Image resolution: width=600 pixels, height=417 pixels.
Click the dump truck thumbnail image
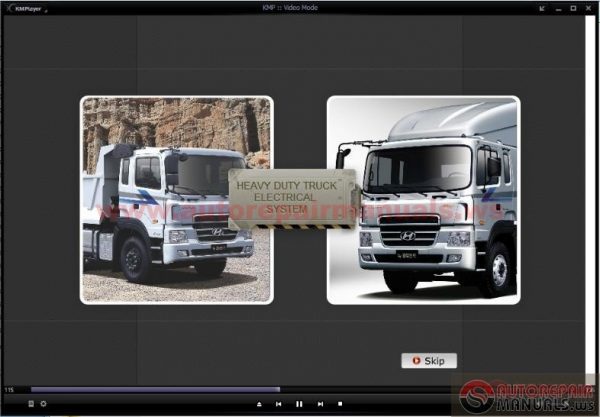tap(177, 200)
